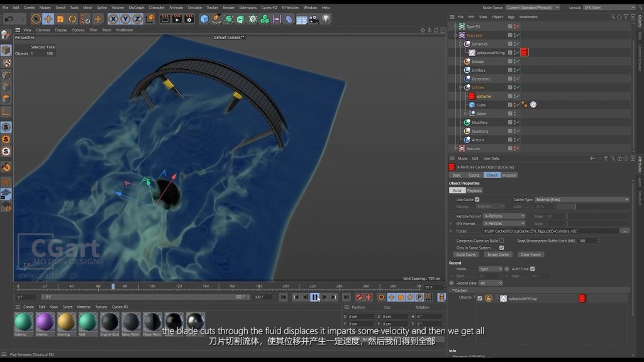Toggle Vacuum layer enable mark
Viewport: 644px width, 362px height.
(518, 148)
